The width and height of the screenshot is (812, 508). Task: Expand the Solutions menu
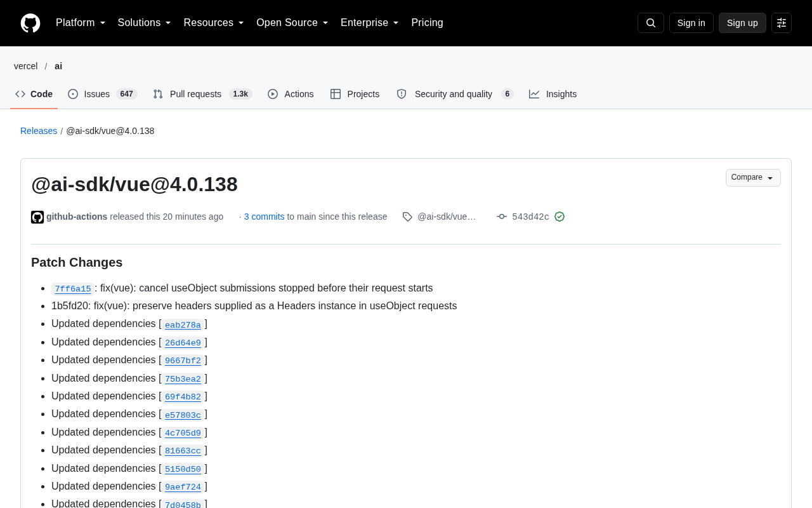(144, 23)
